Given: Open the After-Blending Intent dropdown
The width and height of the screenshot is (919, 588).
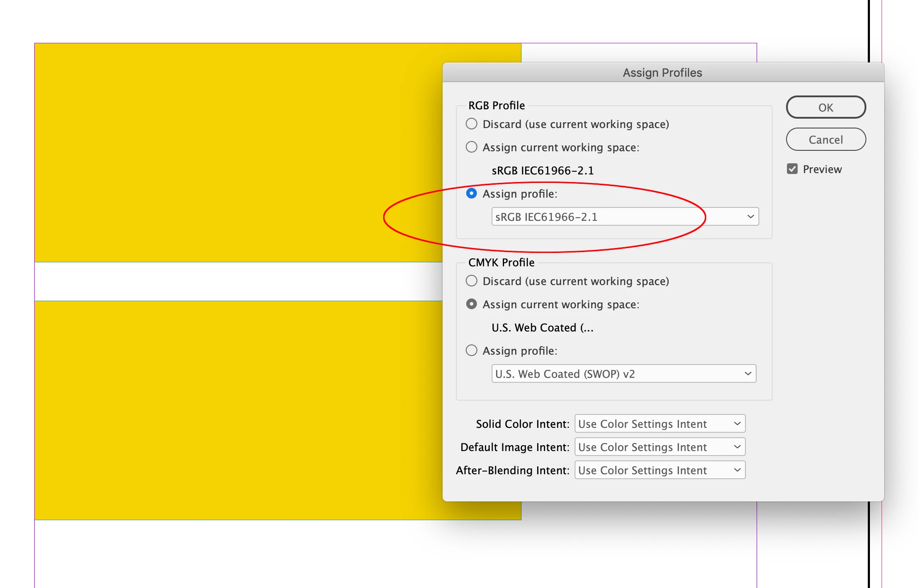Looking at the screenshot, I should pos(660,470).
